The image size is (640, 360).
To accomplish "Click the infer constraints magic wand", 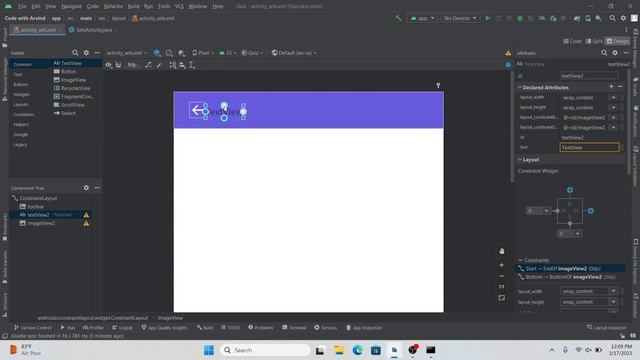I will point(159,65).
